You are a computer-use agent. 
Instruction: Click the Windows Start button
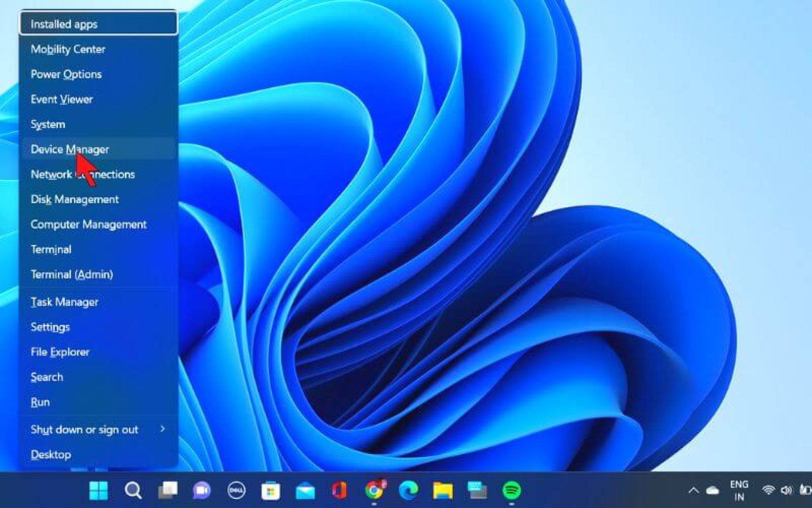tap(99, 490)
